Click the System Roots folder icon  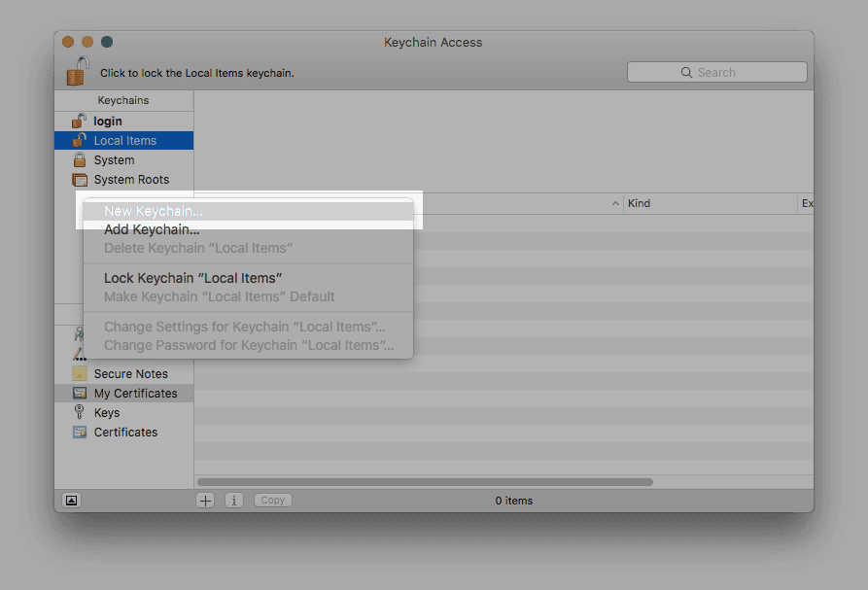tap(80, 180)
